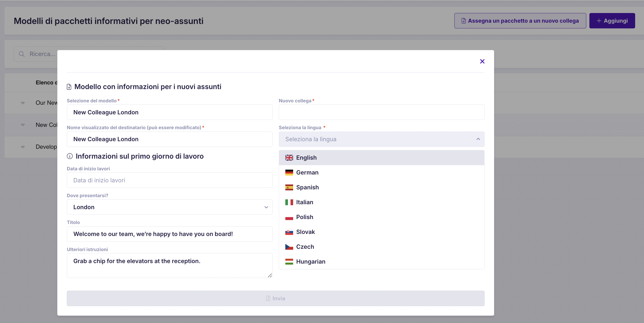Select English language option
The width and height of the screenshot is (644, 323).
click(x=382, y=158)
